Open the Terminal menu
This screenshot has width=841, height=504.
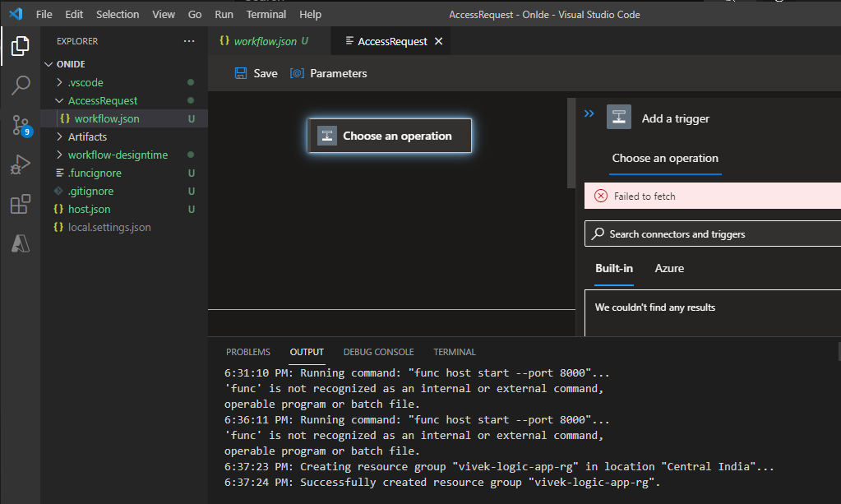click(x=266, y=15)
